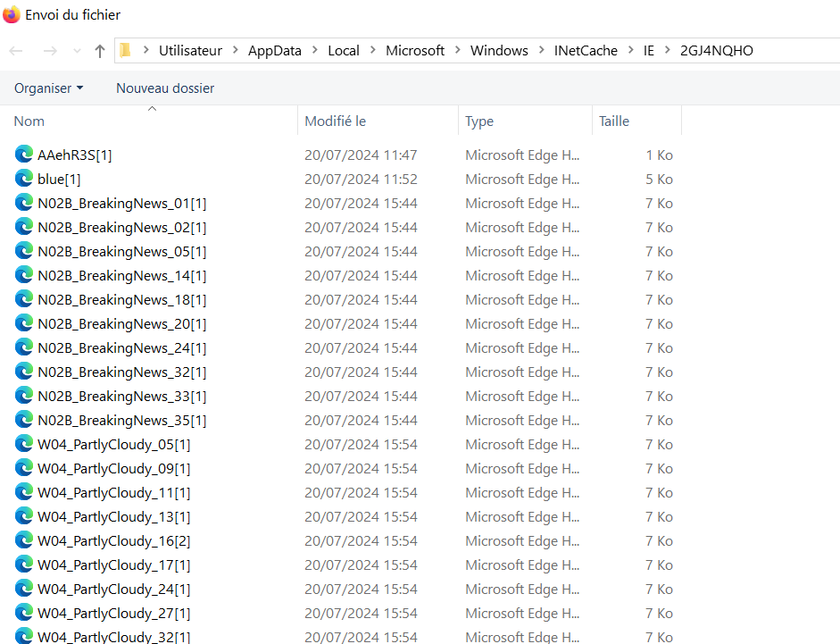Click the Back navigation arrow

(x=16, y=51)
